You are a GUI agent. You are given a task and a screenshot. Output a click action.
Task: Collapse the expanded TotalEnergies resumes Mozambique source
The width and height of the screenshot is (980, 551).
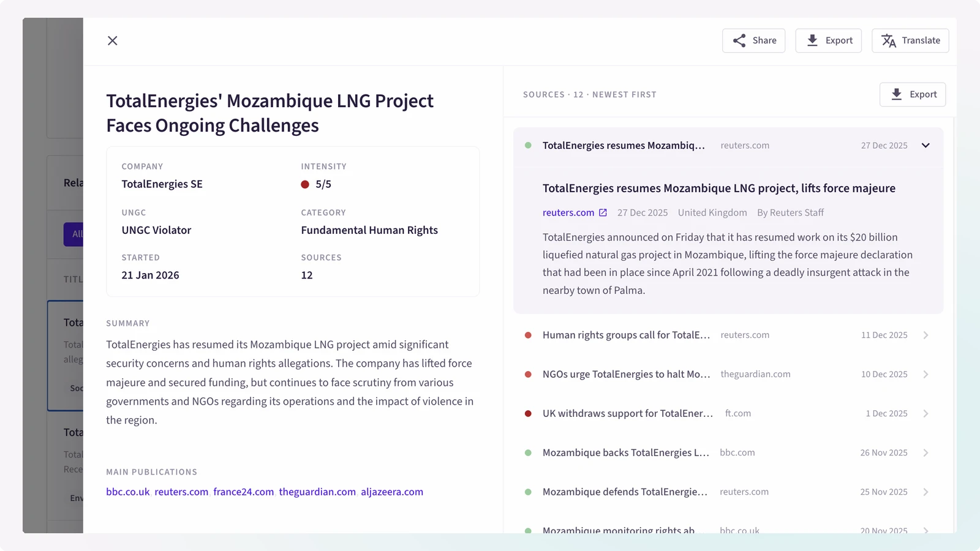pos(925,146)
